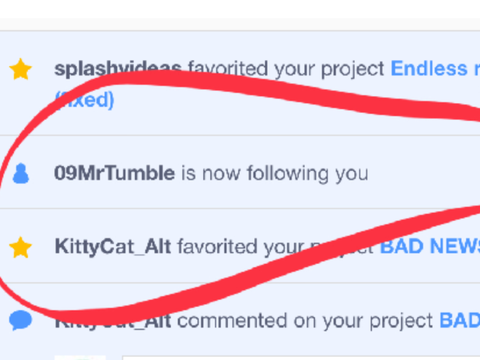
Task: Visit the 09MrTumble profile
Action: (114, 173)
